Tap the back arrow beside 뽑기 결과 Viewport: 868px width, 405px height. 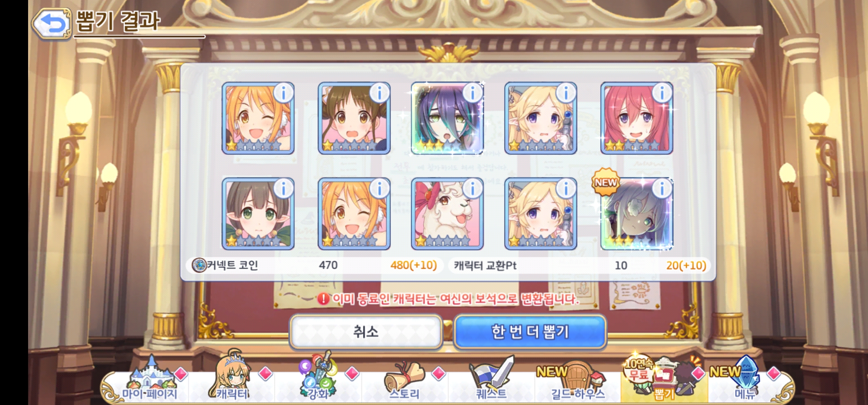click(52, 24)
